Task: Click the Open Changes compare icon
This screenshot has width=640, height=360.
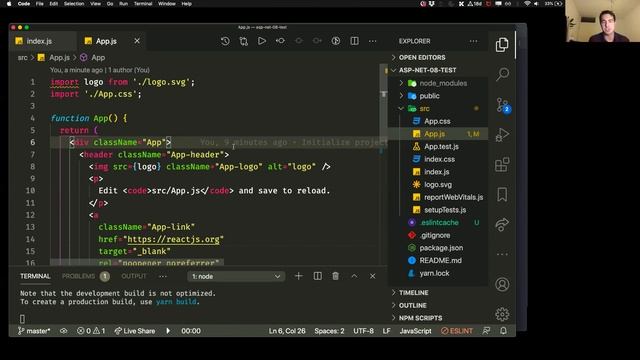Action: click(x=244, y=41)
